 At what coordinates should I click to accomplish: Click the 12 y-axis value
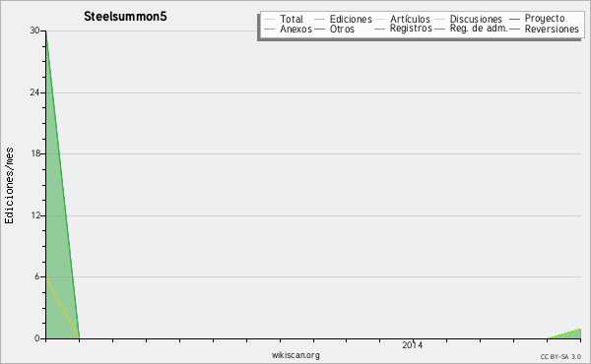pos(34,215)
